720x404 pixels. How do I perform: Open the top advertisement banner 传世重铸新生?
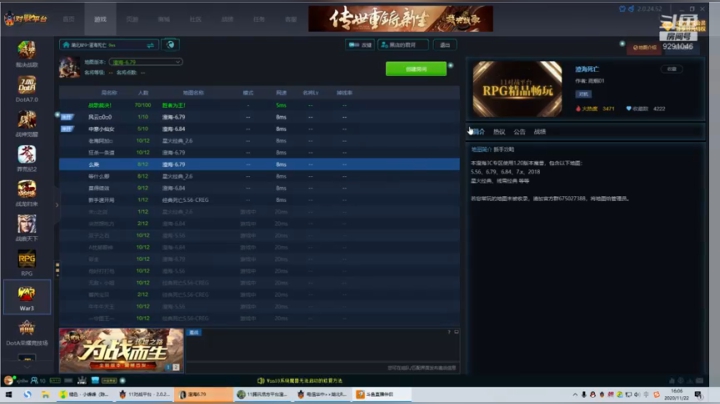pos(400,19)
